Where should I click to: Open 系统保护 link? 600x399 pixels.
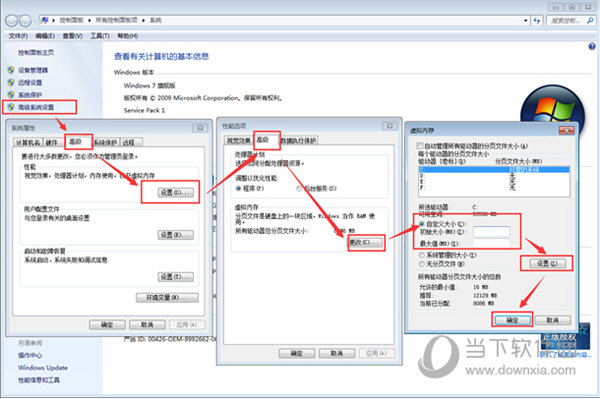(x=30, y=94)
